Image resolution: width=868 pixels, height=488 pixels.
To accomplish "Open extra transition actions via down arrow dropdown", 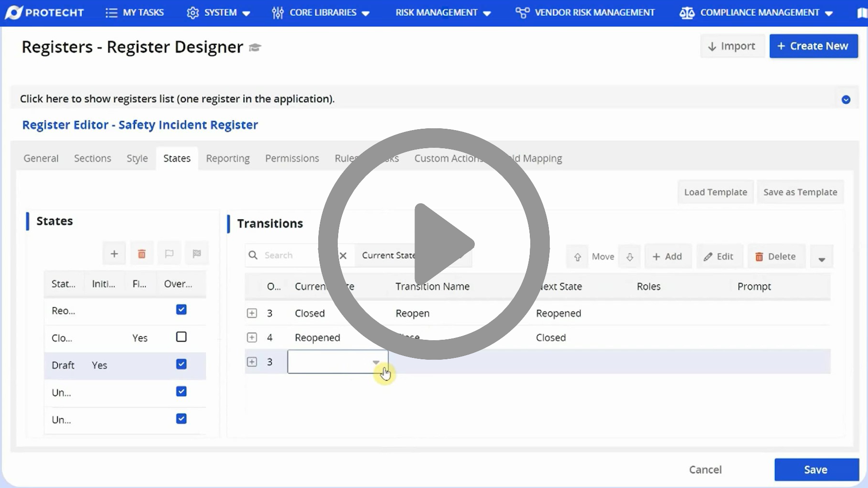I will point(821,256).
